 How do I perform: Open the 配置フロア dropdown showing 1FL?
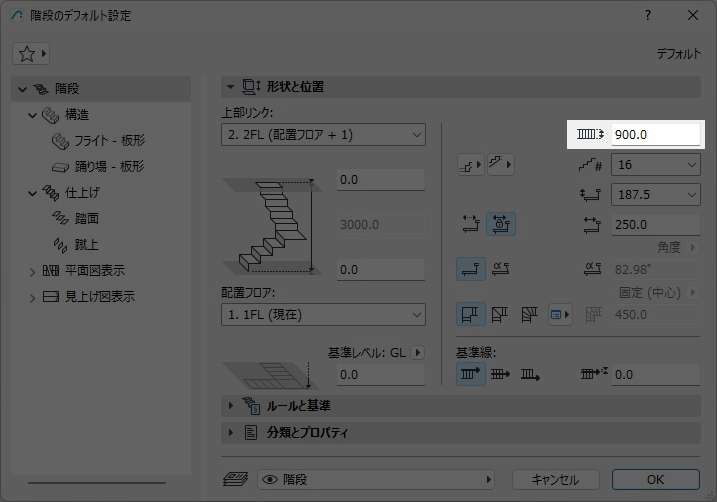(322, 314)
